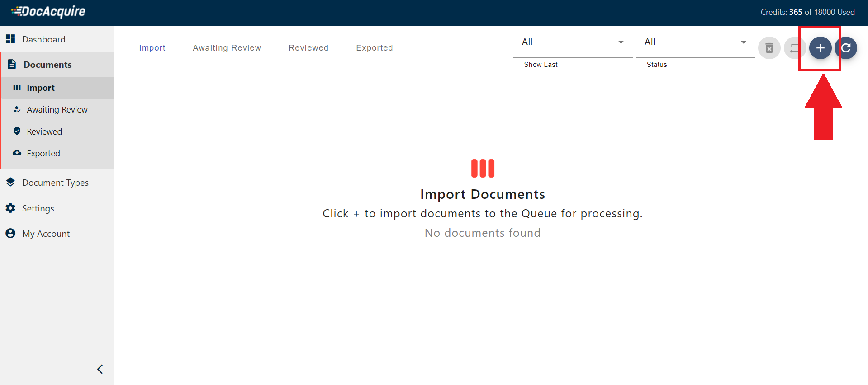The height and width of the screenshot is (385, 868).
Task: Open the Exported tab
Action: pos(374,48)
